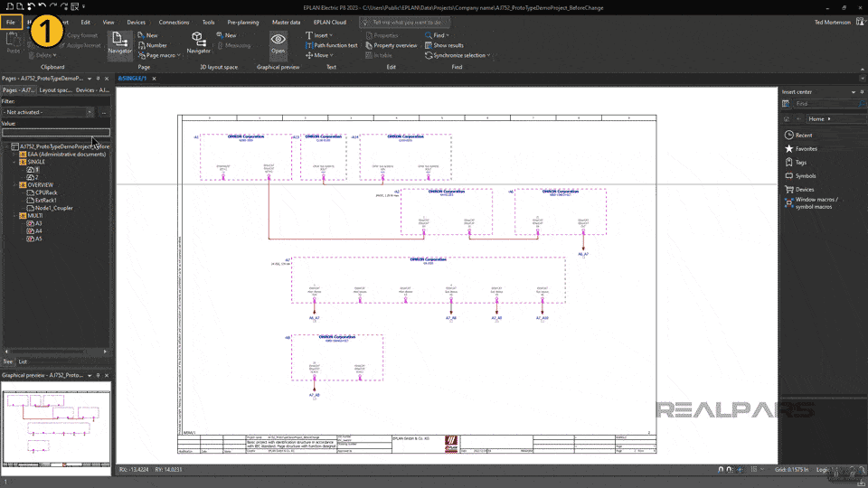The width and height of the screenshot is (868, 488).
Task: Open the Tools ribbon tab
Action: pyautogui.click(x=208, y=22)
